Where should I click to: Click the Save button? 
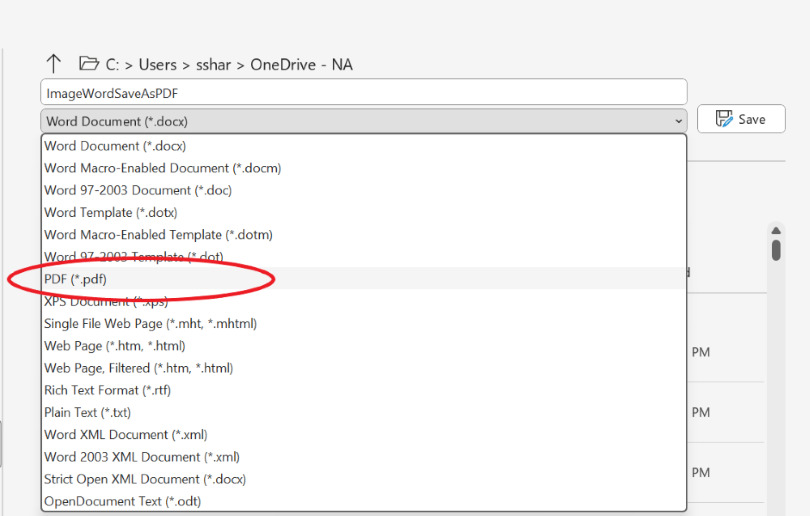pyautogui.click(x=741, y=119)
